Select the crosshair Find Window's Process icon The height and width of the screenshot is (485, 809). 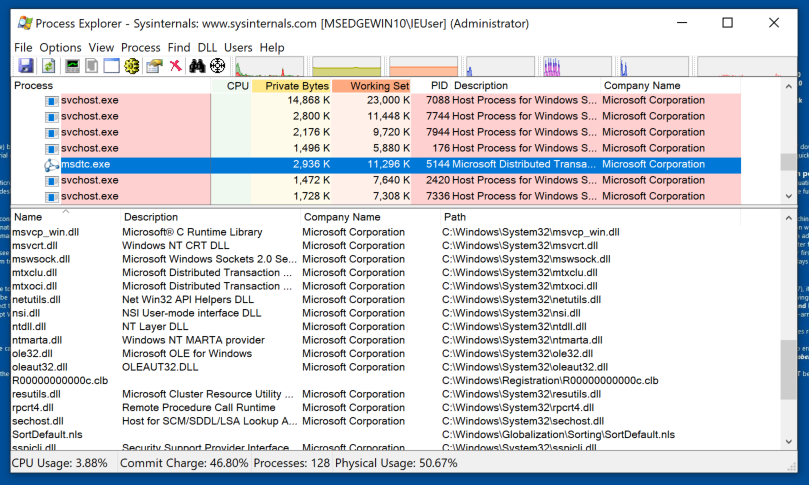click(x=218, y=66)
